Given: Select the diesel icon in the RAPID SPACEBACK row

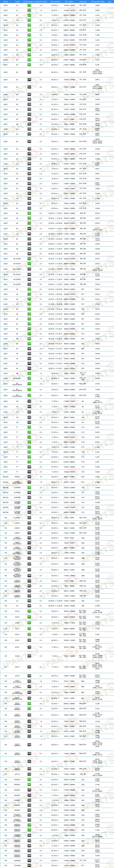Looking at the screenshot, I should 29,482.
